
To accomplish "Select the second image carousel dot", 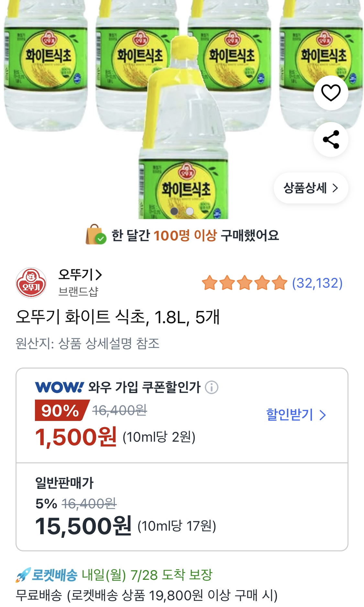I will (x=190, y=211).
